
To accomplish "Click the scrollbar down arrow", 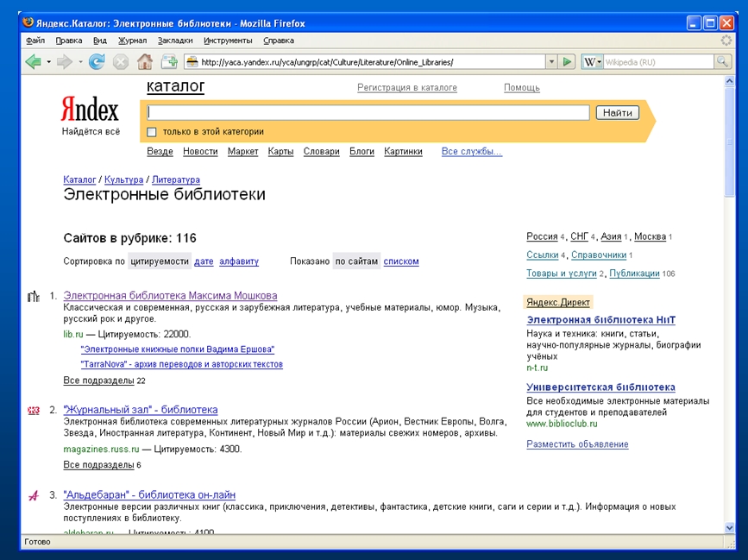I will (x=729, y=527).
